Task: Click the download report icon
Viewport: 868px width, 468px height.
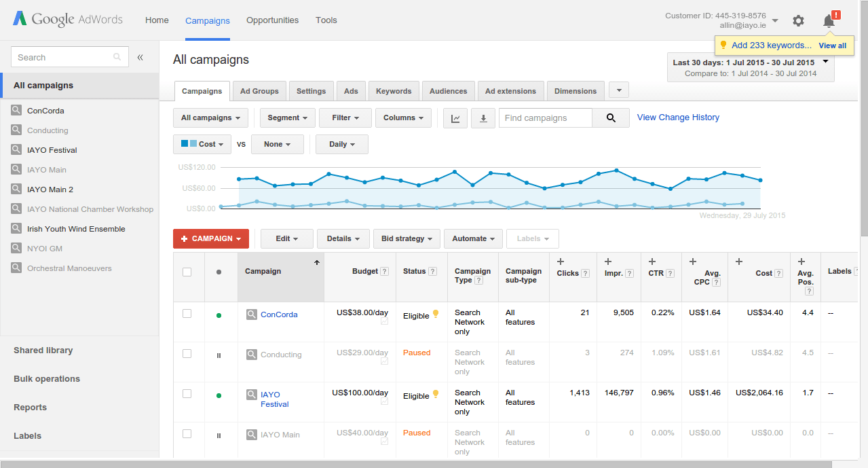Action: click(483, 118)
